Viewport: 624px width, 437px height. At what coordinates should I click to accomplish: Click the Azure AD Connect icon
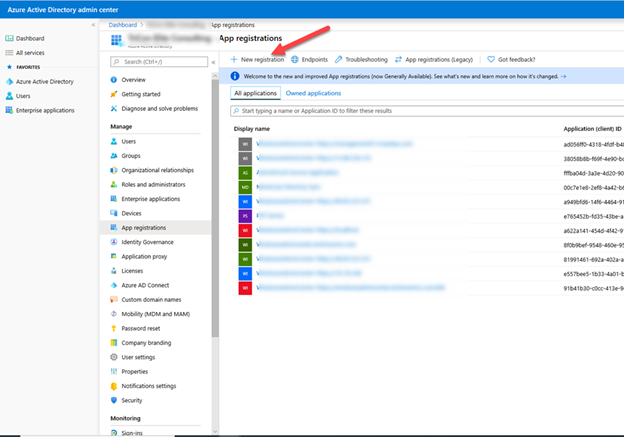114,285
